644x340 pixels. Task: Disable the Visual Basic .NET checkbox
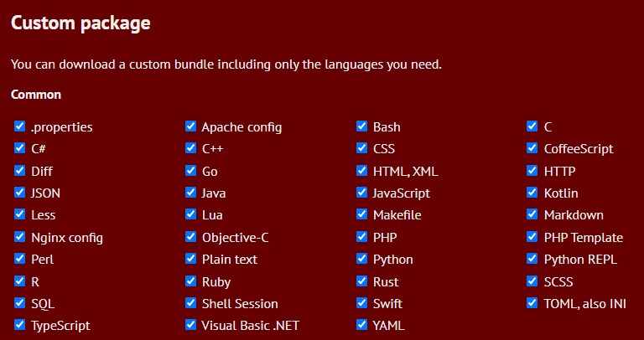click(x=190, y=325)
